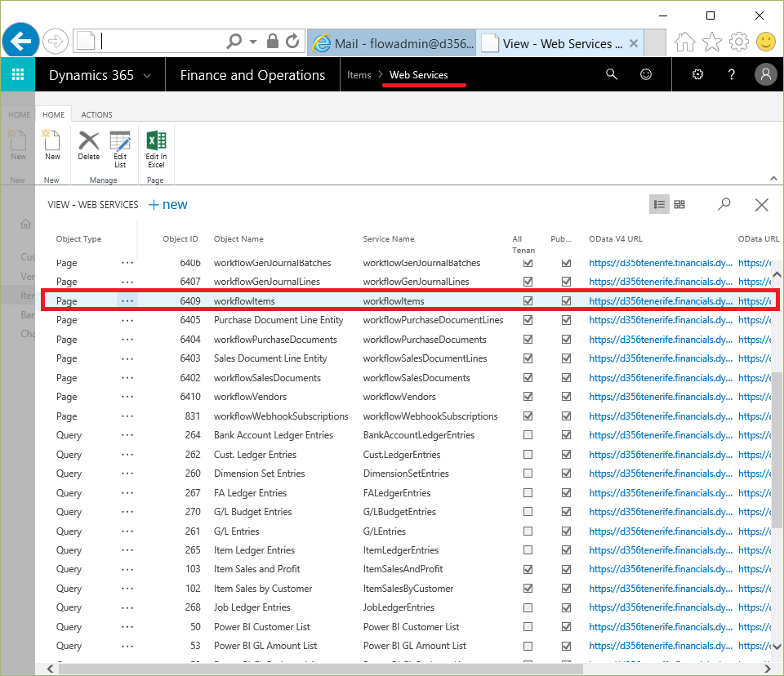Click the background Home icon in left sidebar

25,224
